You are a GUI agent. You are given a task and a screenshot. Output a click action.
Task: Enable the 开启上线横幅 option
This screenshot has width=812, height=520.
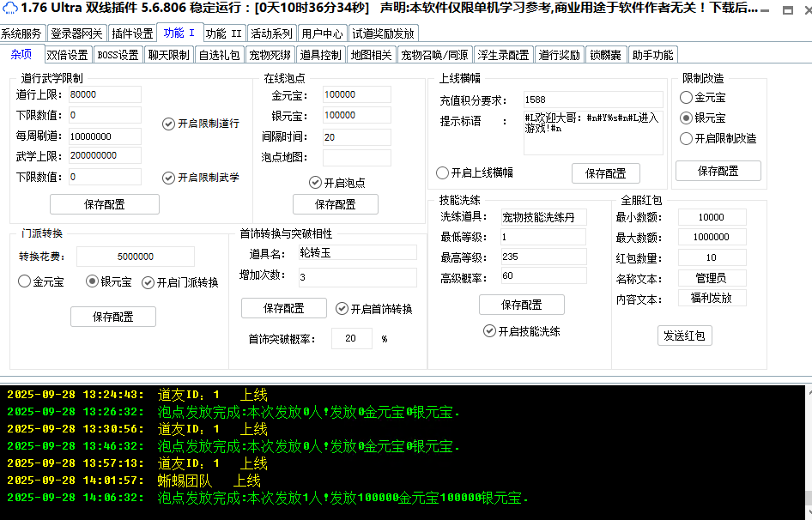pos(443,172)
